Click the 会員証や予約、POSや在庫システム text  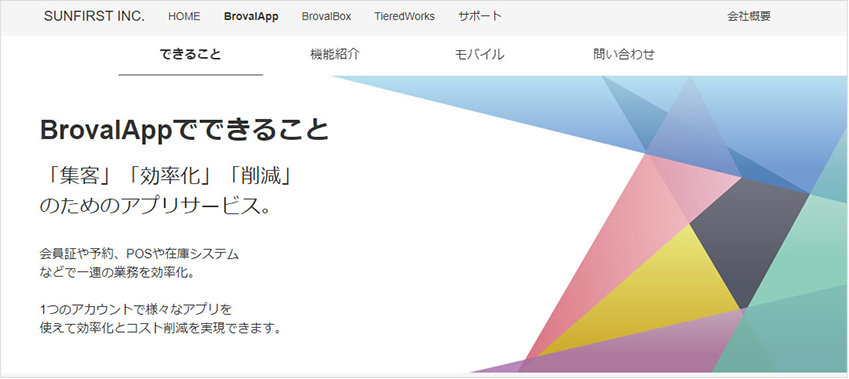[139, 253]
